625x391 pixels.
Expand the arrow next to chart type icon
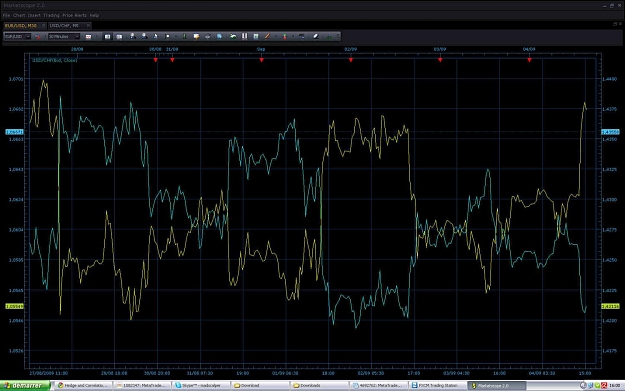96,36
